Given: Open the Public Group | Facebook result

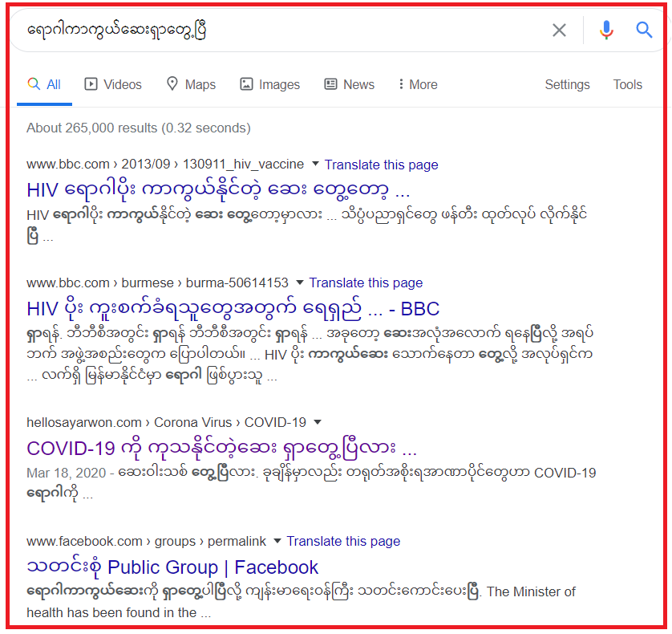Looking at the screenshot, I should [172, 567].
